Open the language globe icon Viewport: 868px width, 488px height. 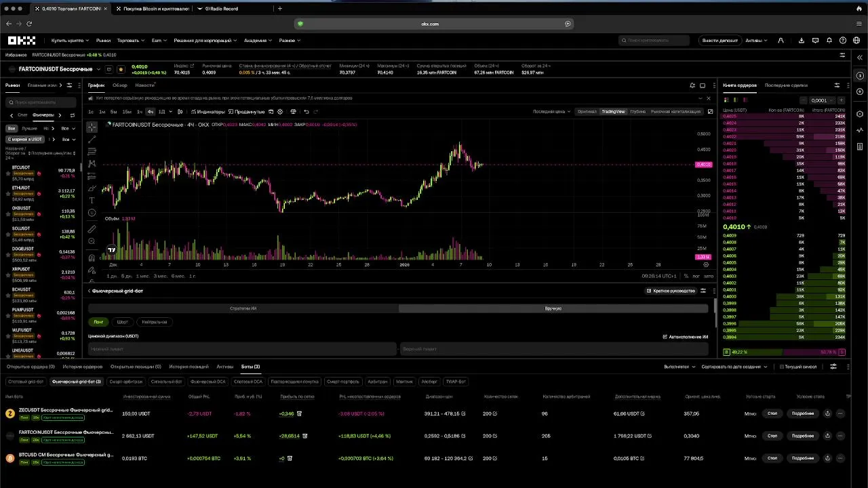click(x=856, y=41)
